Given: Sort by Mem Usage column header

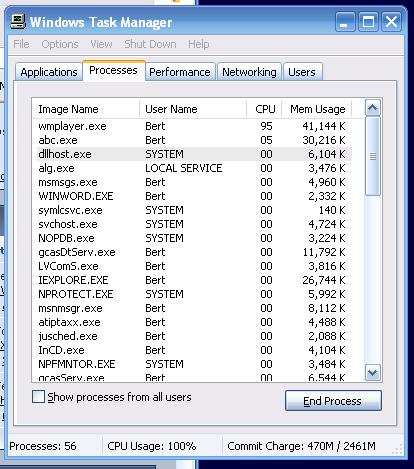Looking at the screenshot, I should [x=317, y=109].
